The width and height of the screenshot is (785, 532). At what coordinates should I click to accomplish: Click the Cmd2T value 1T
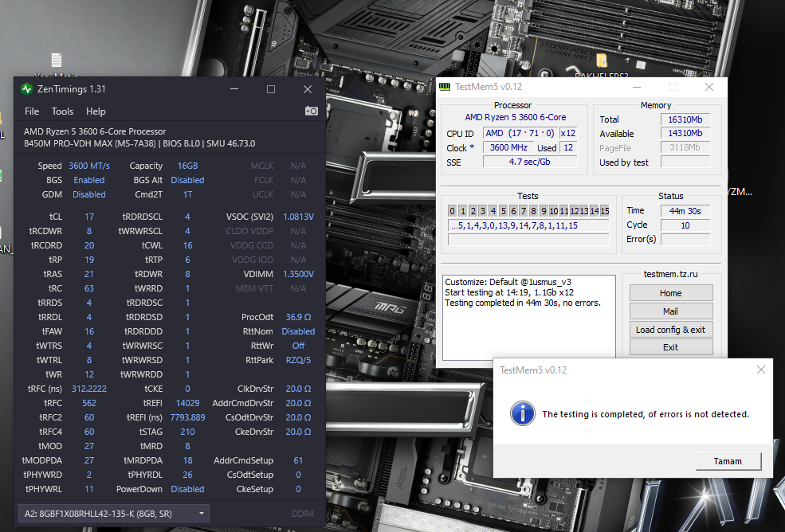pos(187,194)
